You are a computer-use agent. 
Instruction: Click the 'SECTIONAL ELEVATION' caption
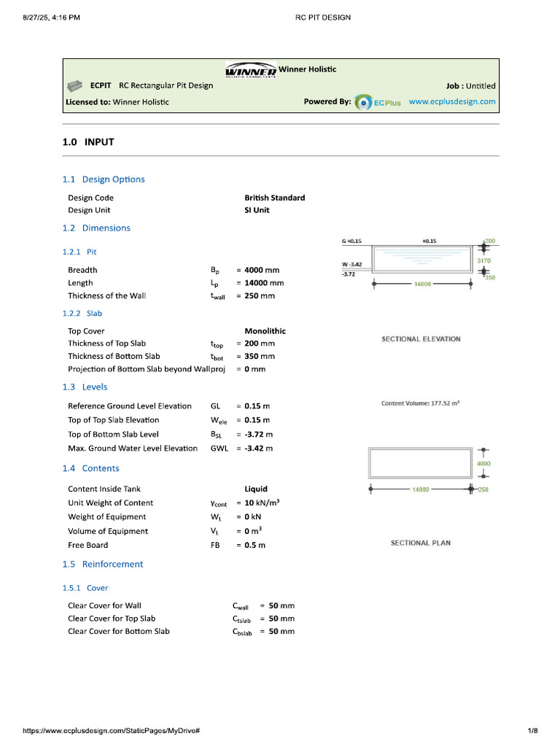coord(421,339)
